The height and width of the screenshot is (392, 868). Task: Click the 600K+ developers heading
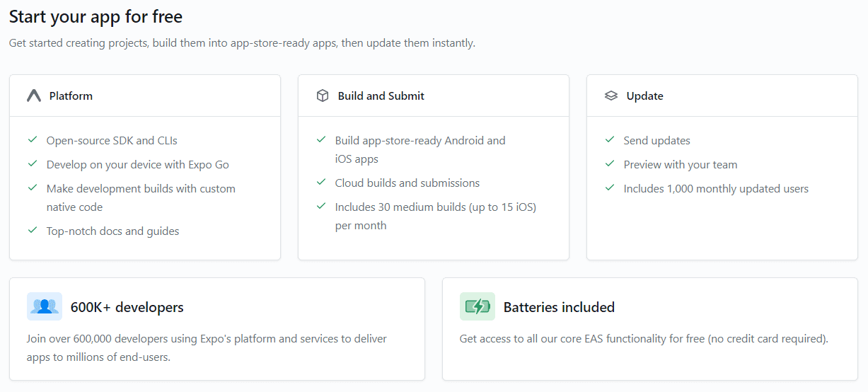point(127,307)
